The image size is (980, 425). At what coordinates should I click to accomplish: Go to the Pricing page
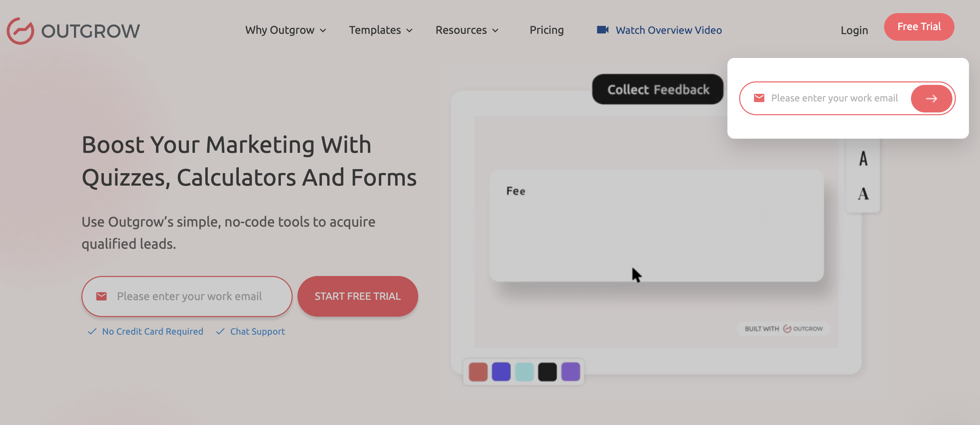click(x=546, y=30)
